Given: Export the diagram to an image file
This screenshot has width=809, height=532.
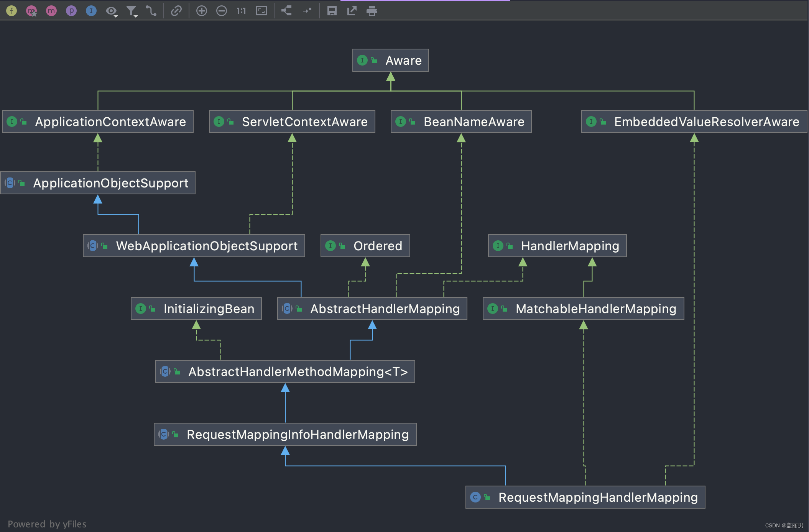Looking at the screenshot, I should coord(352,11).
